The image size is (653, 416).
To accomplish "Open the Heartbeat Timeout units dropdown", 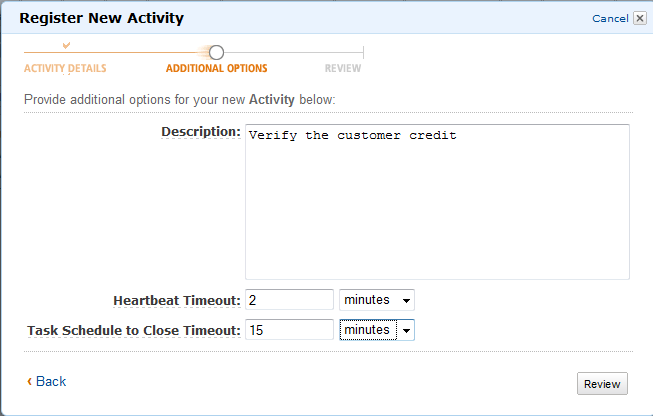I will click(377, 300).
